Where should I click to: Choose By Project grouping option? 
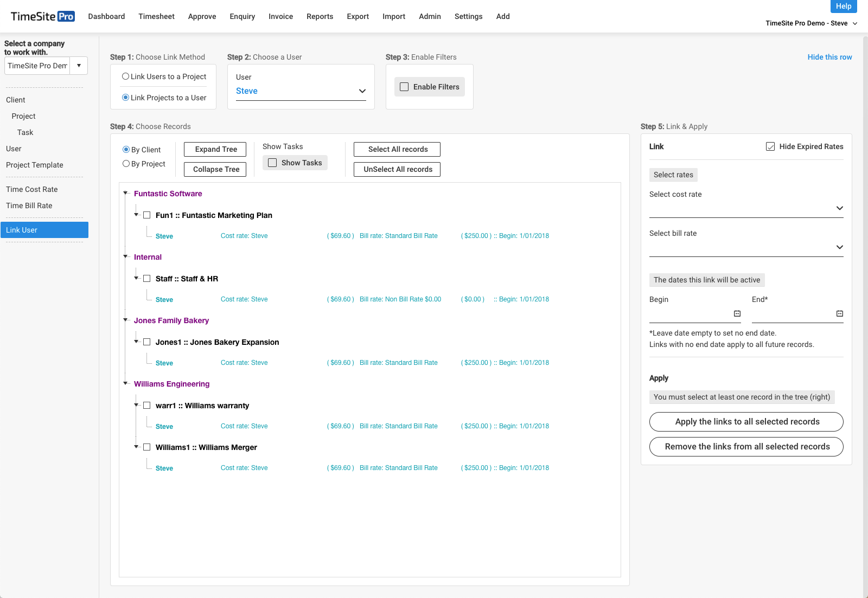[126, 164]
